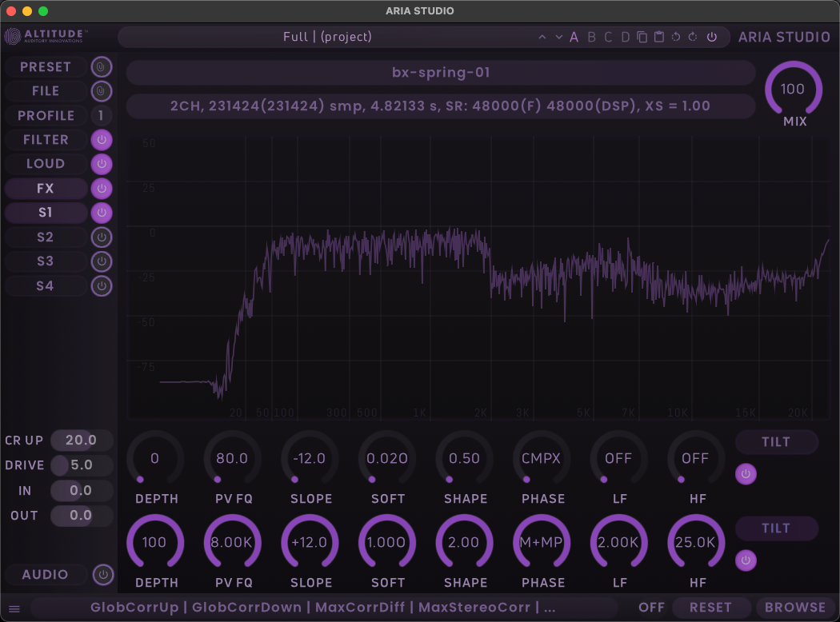Switch to the S3 slot tab
Viewport: 840px width, 622px height.
(x=46, y=261)
